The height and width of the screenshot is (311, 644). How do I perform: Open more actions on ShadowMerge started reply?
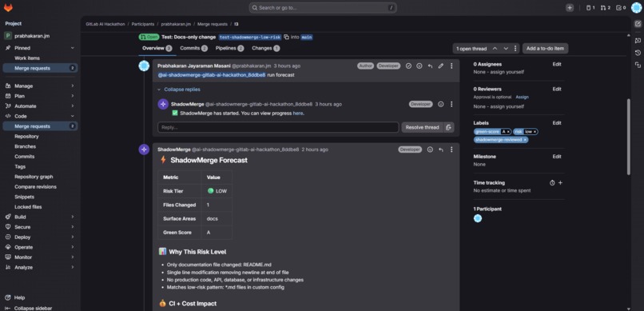451,105
